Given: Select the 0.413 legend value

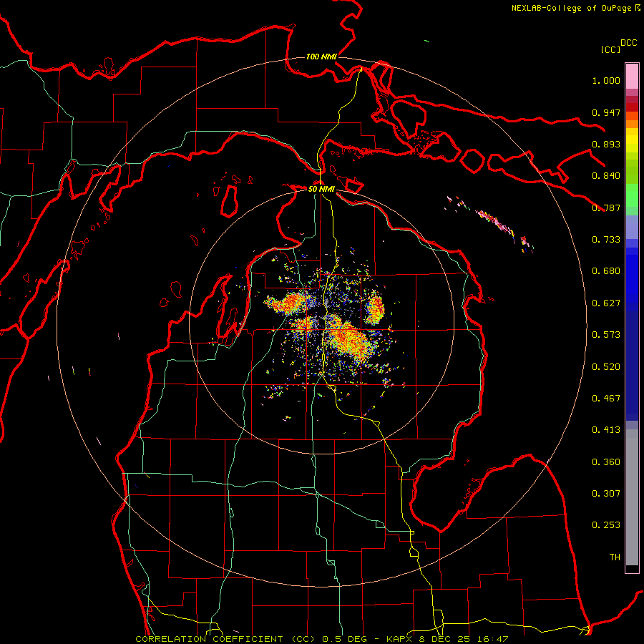Looking at the screenshot, I should click(606, 430).
